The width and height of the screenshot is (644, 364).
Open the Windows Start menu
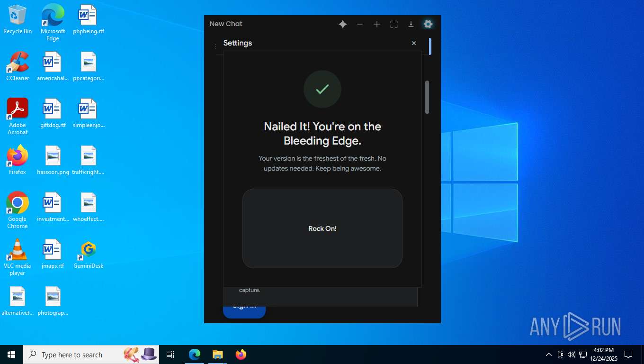point(11,355)
